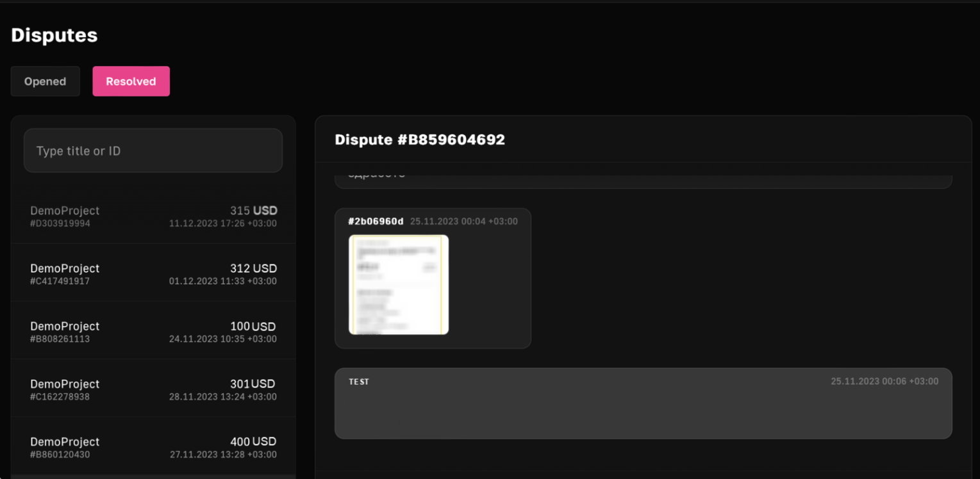Click the date 27.11.2023 13:28 +03:00
Image resolution: width=980 pixels, height=479 pixels.
(x=223, y=455)
